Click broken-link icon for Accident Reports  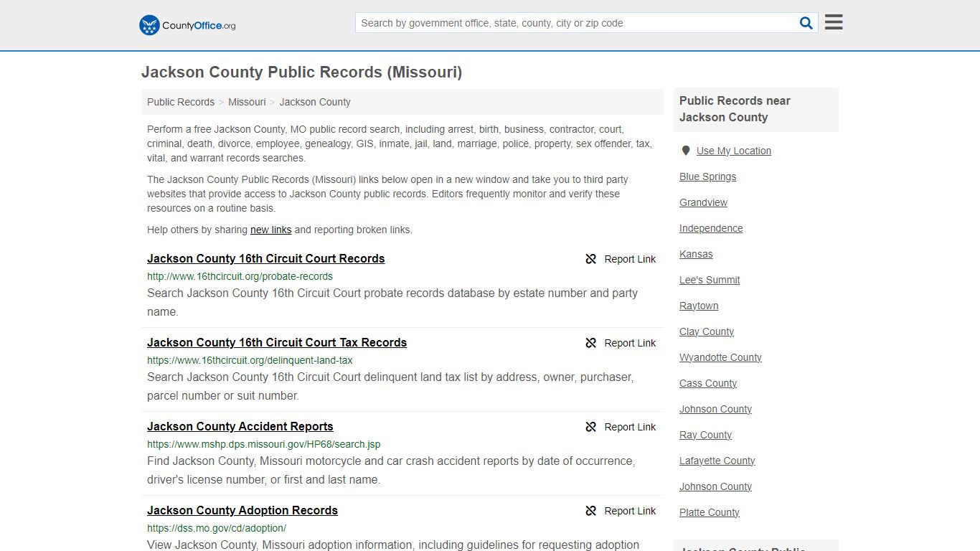(590, 427)
